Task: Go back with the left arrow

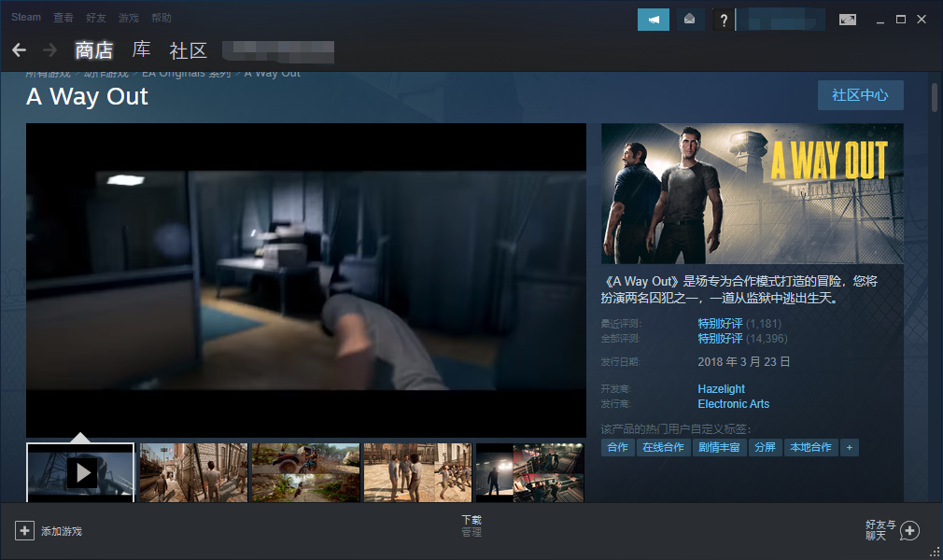Action: coord(20,49)
